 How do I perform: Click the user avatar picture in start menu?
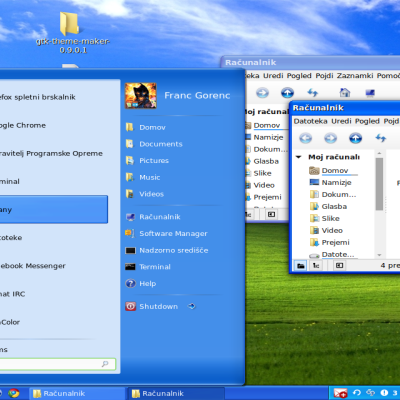click(141, 96)
